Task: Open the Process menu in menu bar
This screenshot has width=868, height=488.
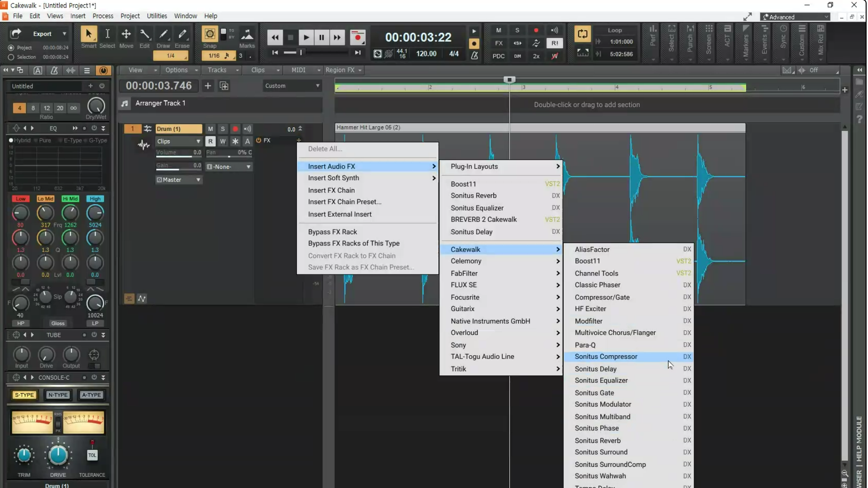Action: pyautogui.click(x=103, y=16)
